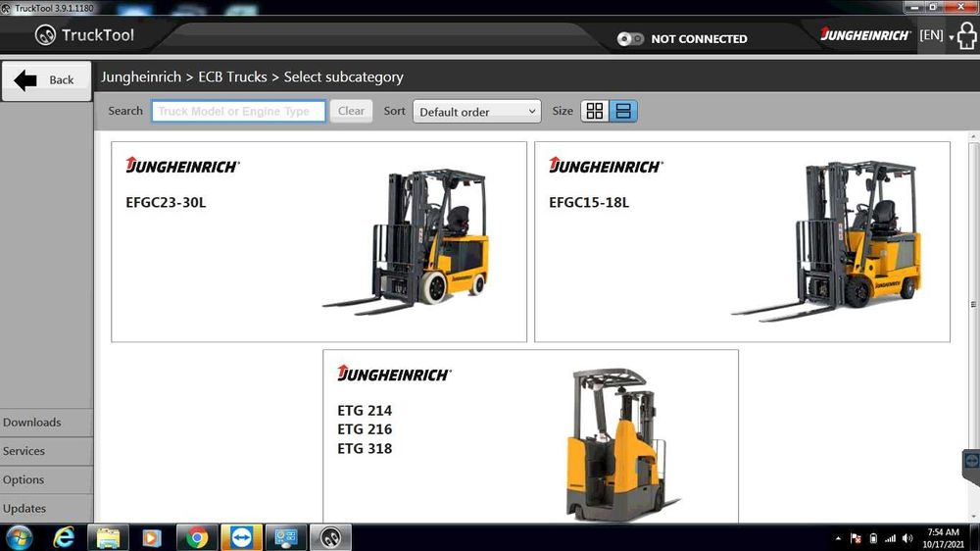Click the volume speaker tray icon
The height and width of the screenshot is (551, 980).
tap(907, 538)
